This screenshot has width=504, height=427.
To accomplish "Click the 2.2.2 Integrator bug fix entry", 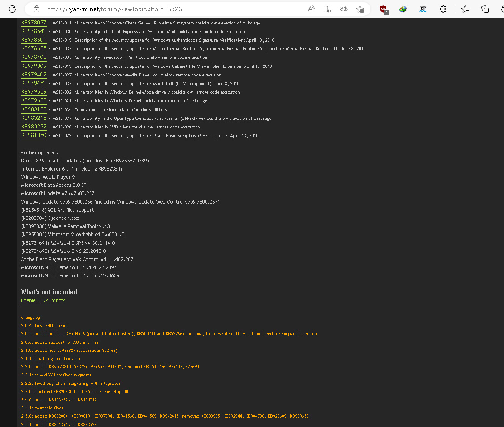I will tap(71, 383).
